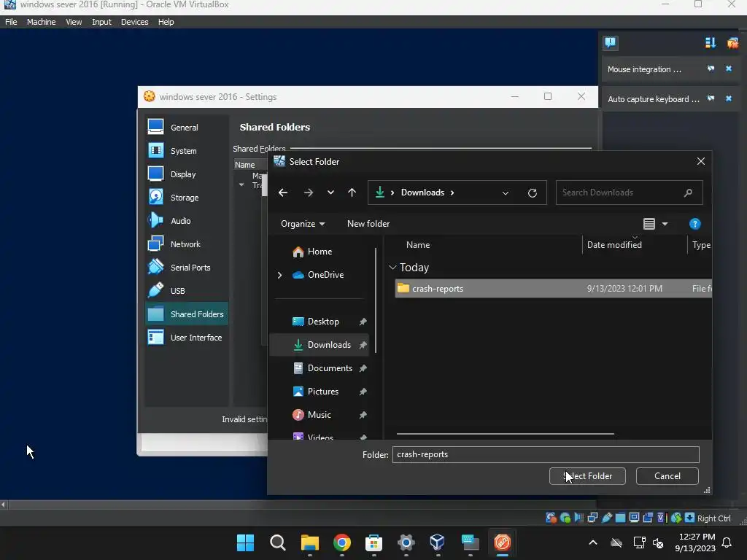Expand the Downloads breadcrumb chevron
The height and width of the screenshot is (560, 747).
pyautogui.click(x=452, y=192)
